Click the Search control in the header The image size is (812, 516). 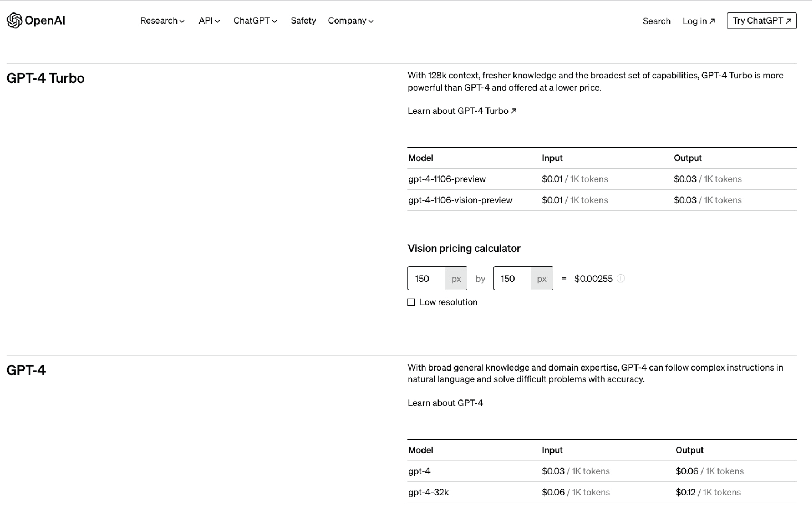[x=656, y=21]
